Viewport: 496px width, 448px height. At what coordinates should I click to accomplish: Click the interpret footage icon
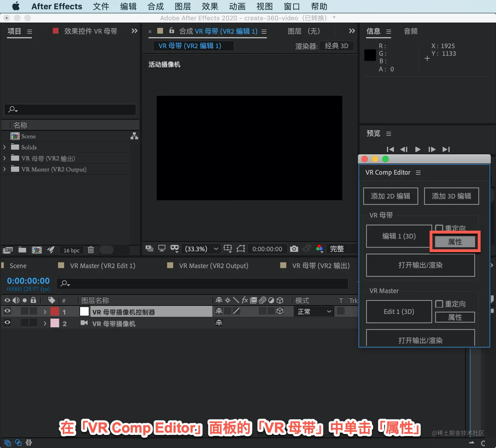(8, 250)
